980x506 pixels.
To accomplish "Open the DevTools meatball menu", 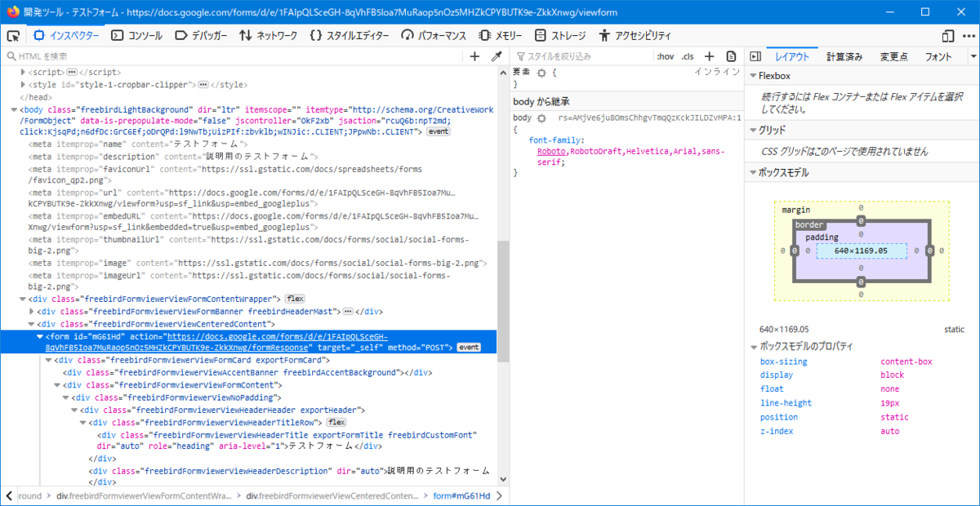I will click(x=970, y=35).
